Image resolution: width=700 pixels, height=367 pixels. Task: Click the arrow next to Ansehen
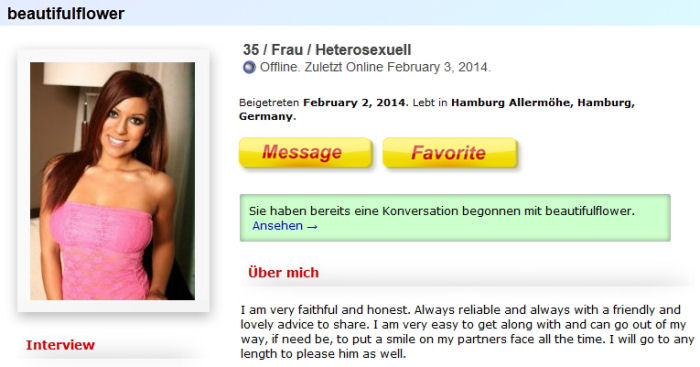coord(312,227)
